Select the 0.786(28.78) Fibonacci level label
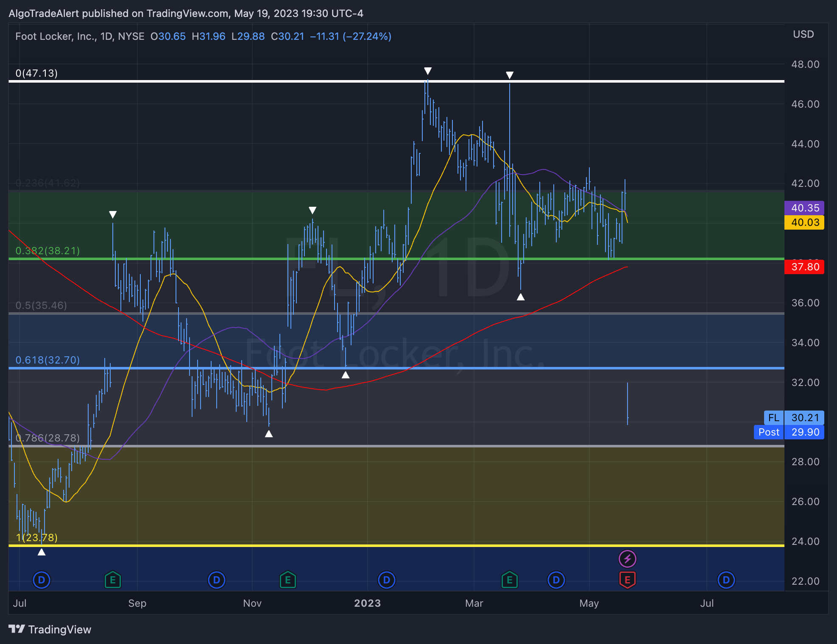Viewport: 837px width, 644px height. pos(47,438)
